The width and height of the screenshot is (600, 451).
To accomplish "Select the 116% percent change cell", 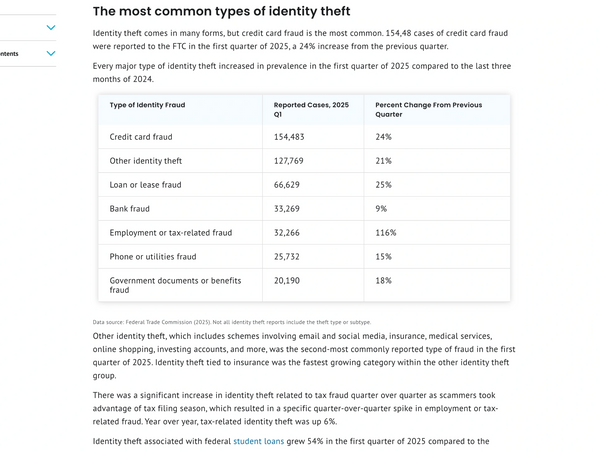I will [x=386, y=232].
